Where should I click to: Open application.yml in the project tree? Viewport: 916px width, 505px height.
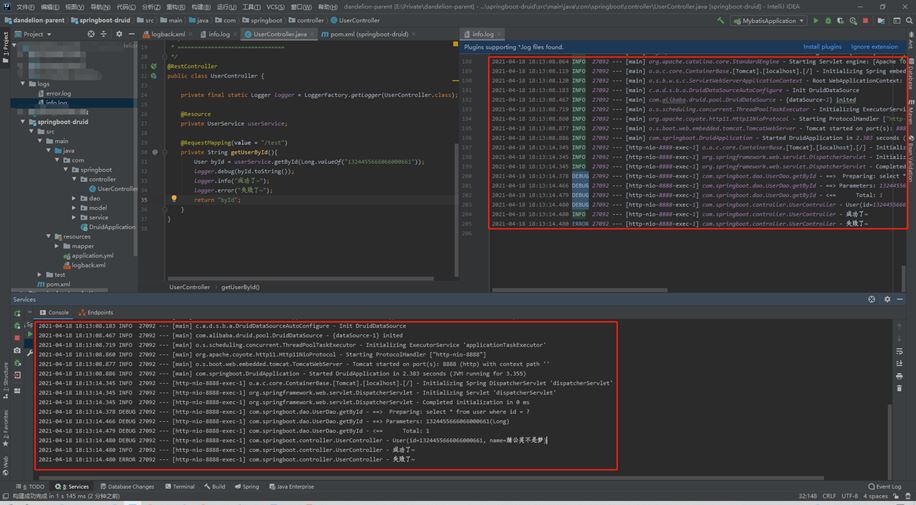point(92,255)
